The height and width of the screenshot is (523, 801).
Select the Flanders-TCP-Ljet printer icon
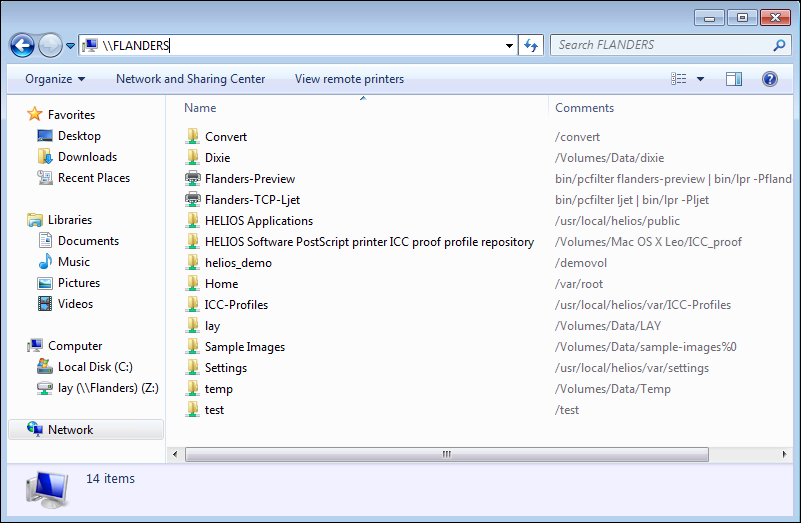[193, 199]
